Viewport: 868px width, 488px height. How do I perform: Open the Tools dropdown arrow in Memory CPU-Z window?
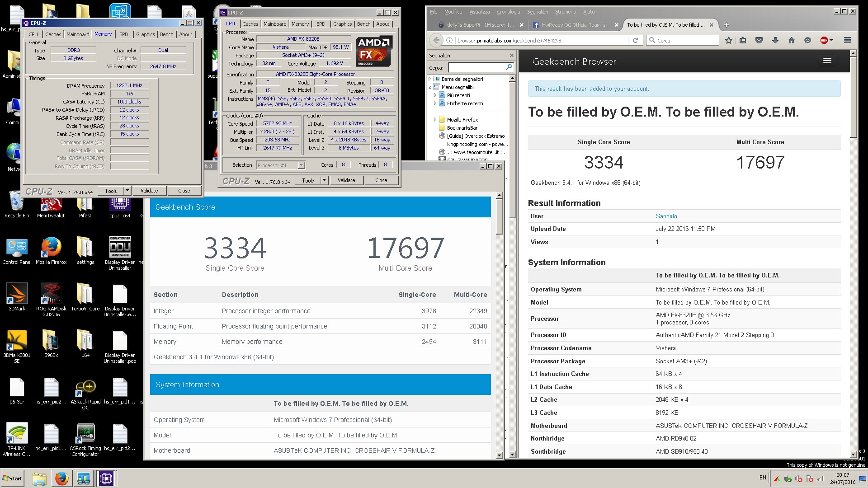tap(127, 191)
